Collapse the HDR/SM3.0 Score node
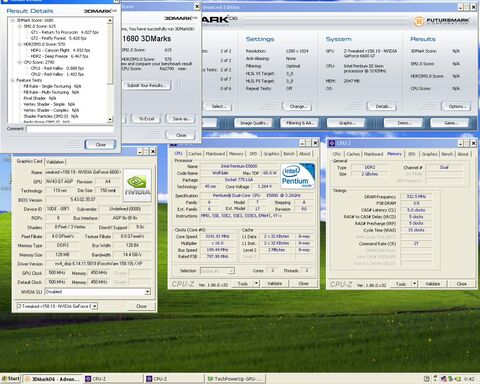480x384 pixels. coord(19,44)
